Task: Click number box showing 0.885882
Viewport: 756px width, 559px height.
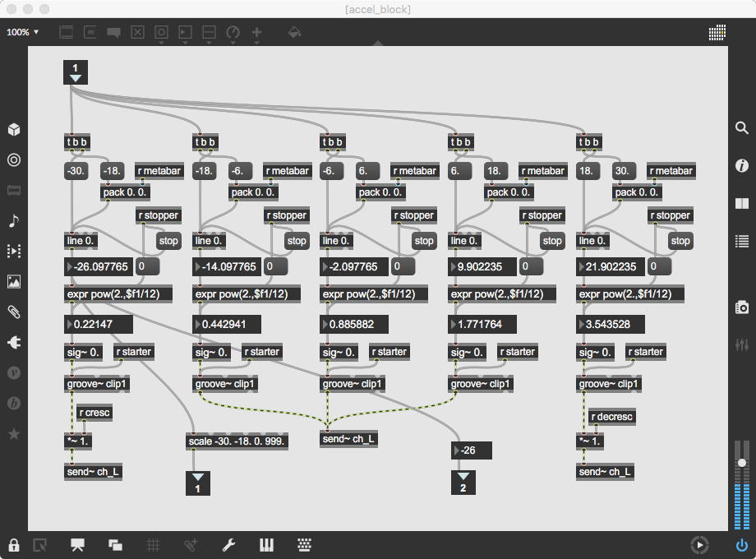Action: click(x=354, y=324)
